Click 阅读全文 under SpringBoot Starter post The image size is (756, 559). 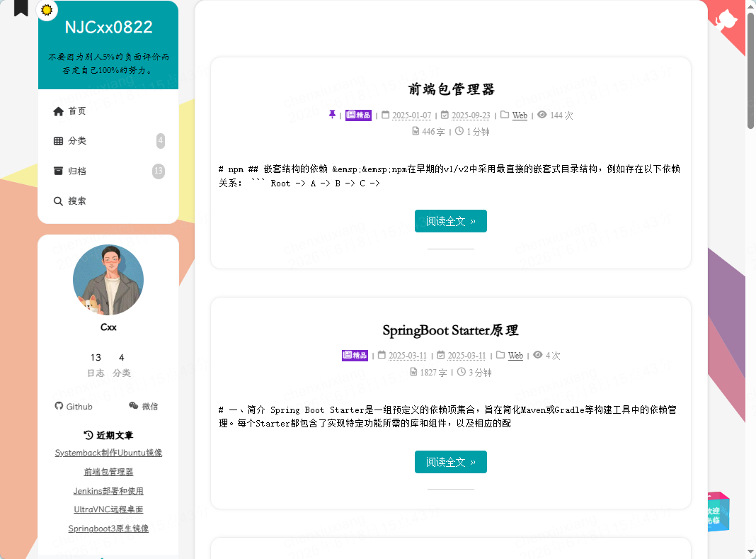pos(451,462)
